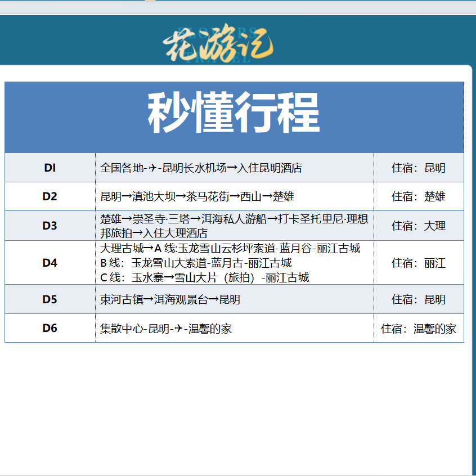476x476 pixels.
Task: Click the A线 玉龙雪山云杉坪索道 route line
Action: 230,248
